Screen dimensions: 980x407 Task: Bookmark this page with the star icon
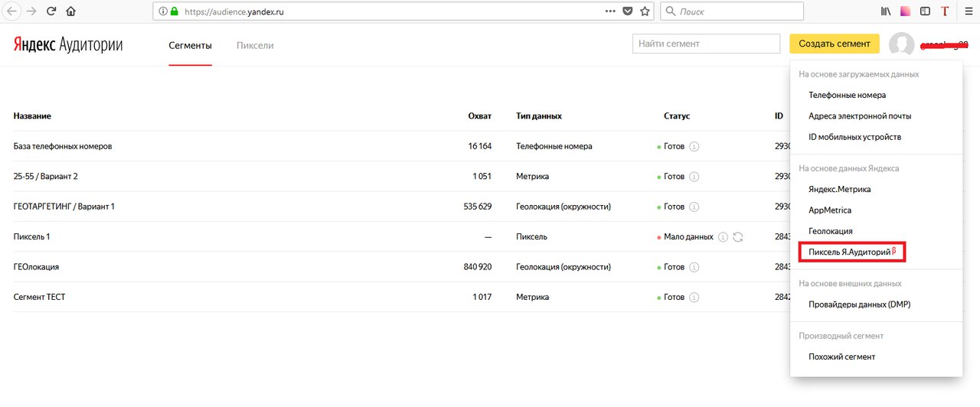click(x=645, y=11)
